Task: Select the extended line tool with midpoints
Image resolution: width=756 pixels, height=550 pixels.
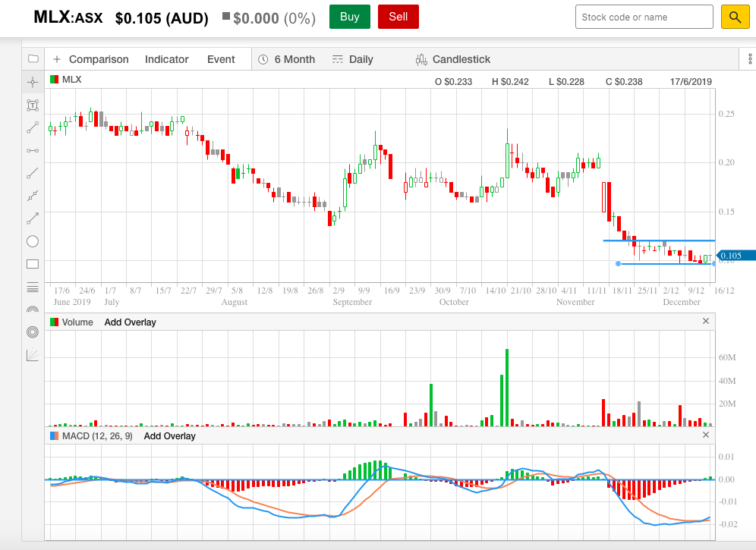Action: [33, 196]
